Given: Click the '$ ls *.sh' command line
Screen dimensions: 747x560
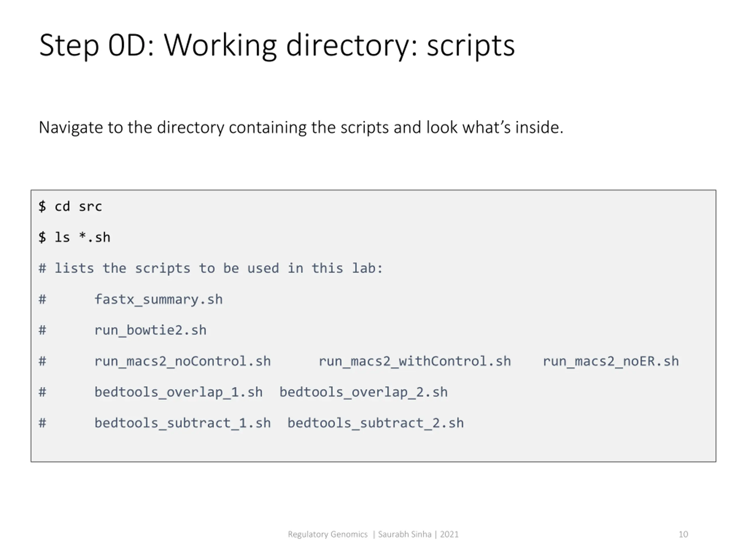Looking at the screenshot, I should [x=74, y=237].
